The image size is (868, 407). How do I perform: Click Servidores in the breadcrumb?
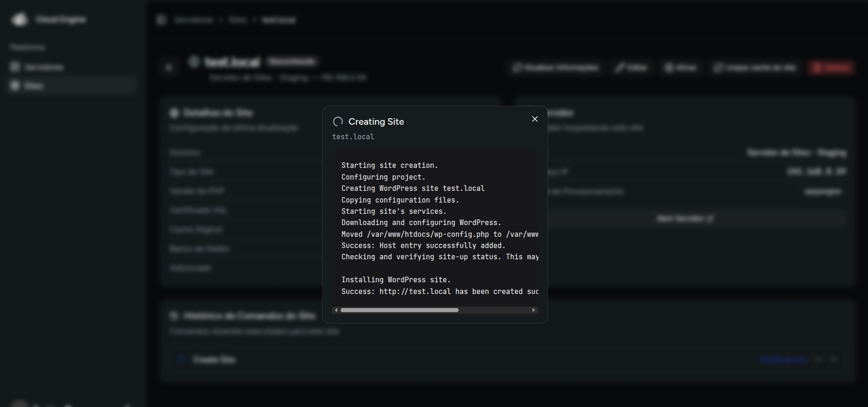(193, 20)
